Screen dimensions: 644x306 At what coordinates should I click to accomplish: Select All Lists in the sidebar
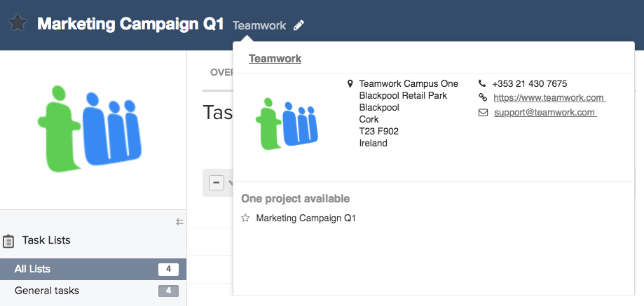point(93,269)
